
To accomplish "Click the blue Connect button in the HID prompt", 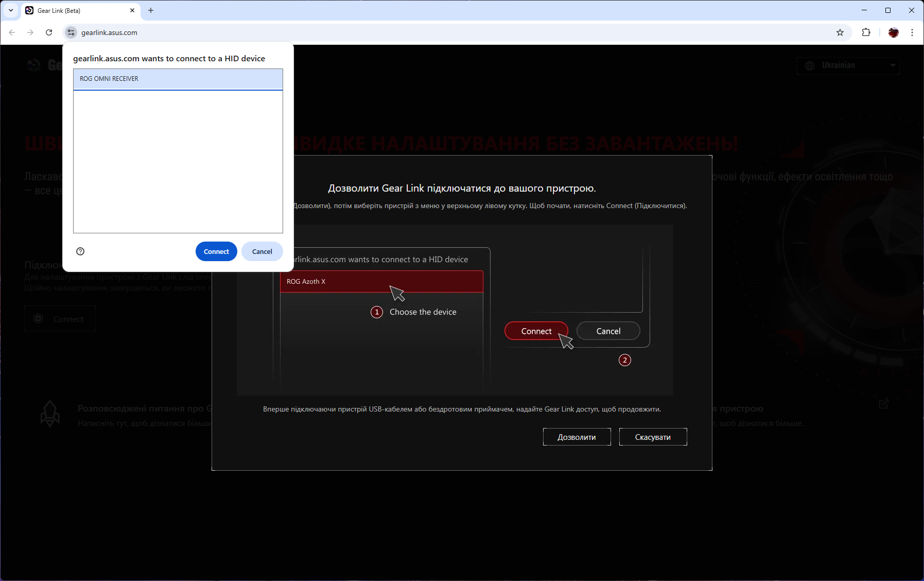I will click(x=216, y=251).
